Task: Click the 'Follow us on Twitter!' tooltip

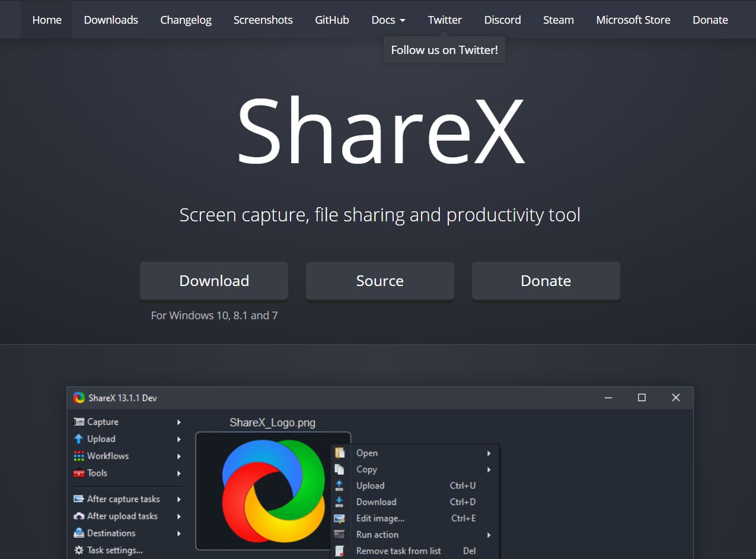Action: (x=444, y=50)
